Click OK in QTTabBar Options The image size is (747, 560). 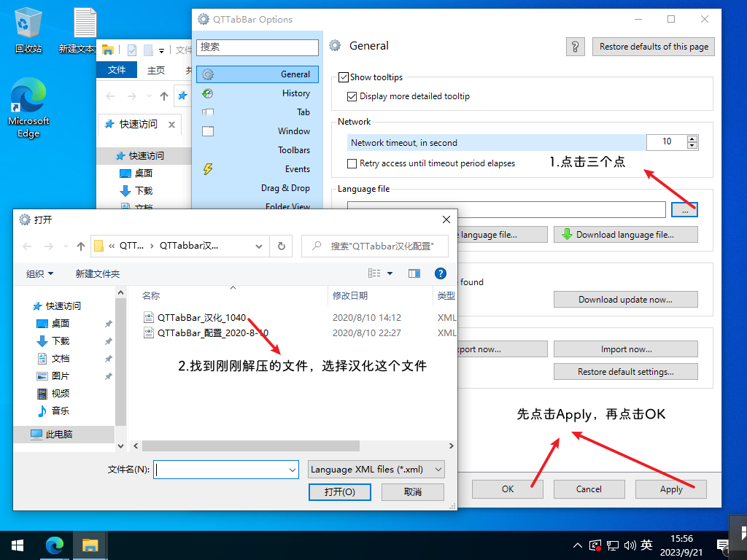click(x=508, y=489)
